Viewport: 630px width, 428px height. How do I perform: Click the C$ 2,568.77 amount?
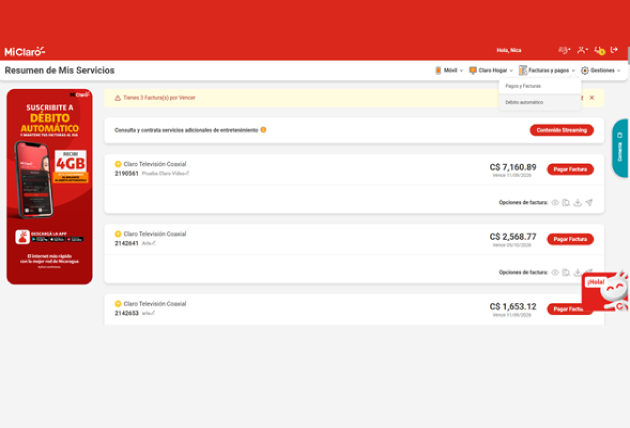[513, 237]
